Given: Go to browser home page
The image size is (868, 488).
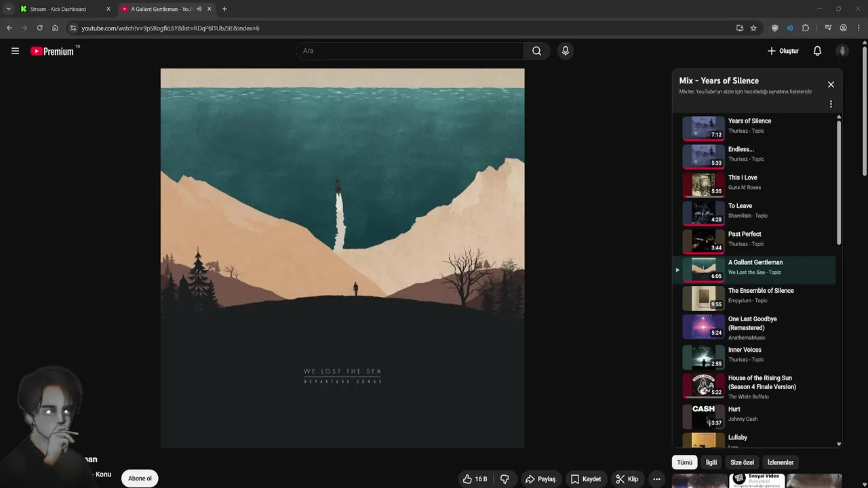Looking at the screenshot, I should point(55,28).
